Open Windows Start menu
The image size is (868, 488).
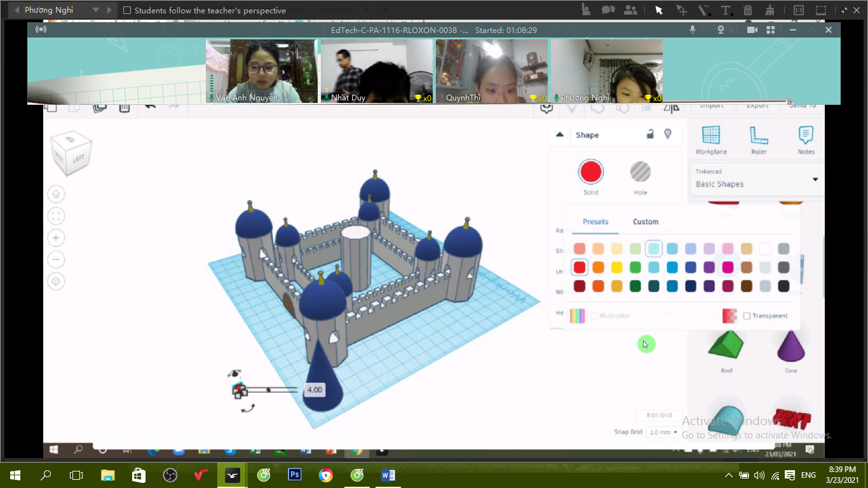pos(15,475)
